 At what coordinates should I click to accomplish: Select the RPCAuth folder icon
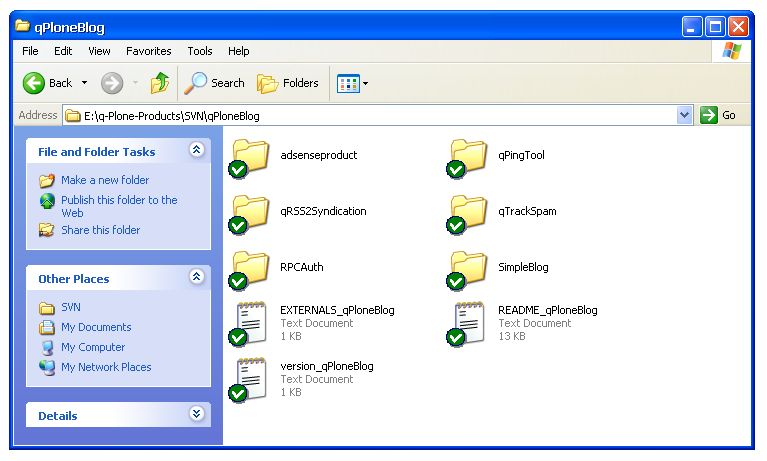(x=250, y=268)
